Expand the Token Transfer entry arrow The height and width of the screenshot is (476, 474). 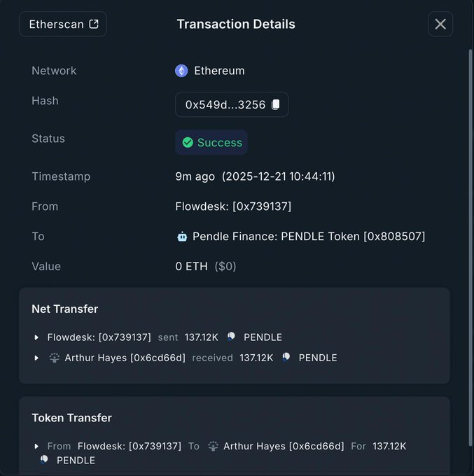click(x=36, y=446)
